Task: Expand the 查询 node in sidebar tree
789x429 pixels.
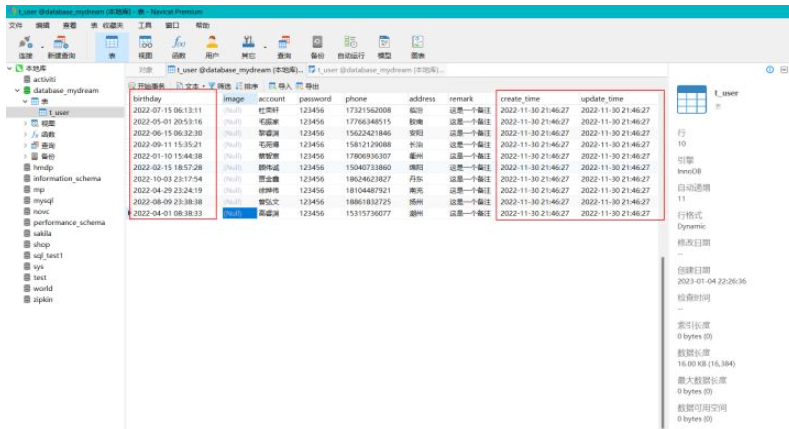Action: pos(25,145)
